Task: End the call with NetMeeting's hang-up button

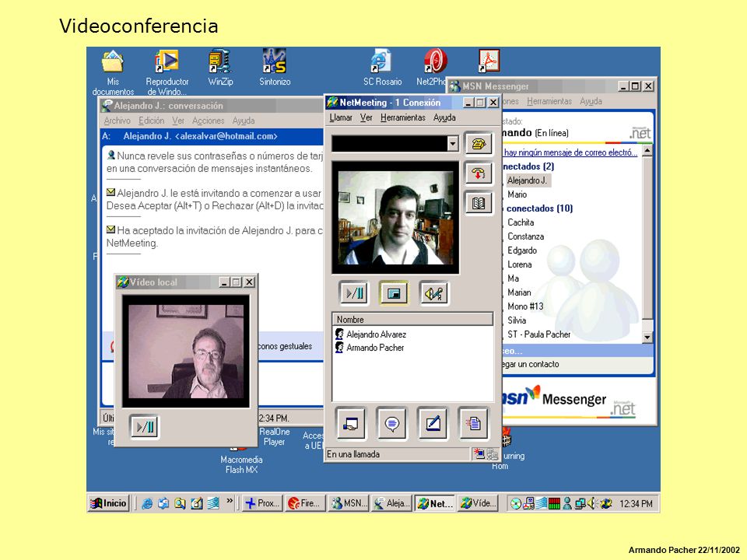Action: (x=479, y=173)
